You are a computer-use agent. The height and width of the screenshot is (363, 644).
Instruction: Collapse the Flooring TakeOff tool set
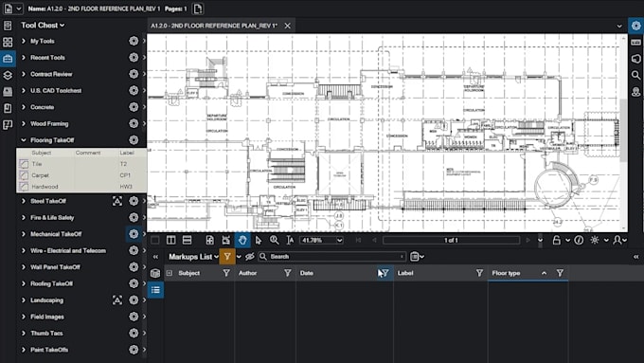pos(24,139)
